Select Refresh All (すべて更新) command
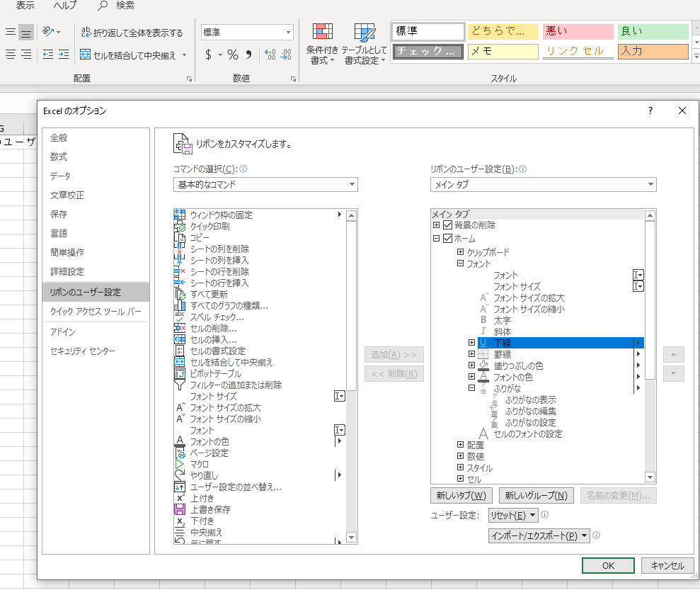Image resolution: width=700 pixels, height=590 pixels. 259,295
